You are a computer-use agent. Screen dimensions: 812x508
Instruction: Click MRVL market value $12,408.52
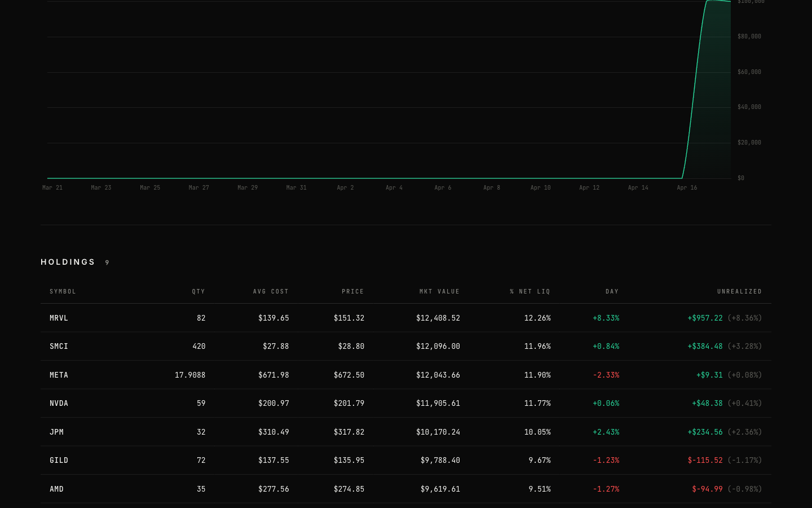coord(438,318)
